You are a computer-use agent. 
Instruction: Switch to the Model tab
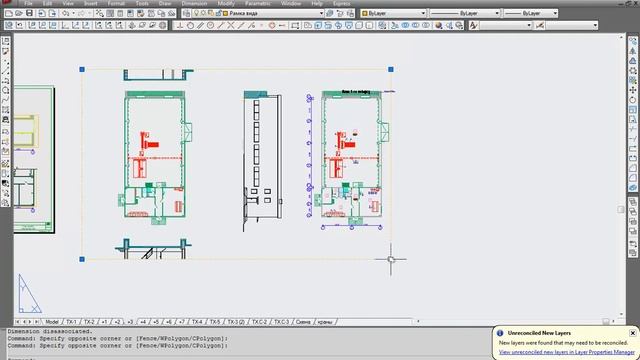(x=52, y=322)
